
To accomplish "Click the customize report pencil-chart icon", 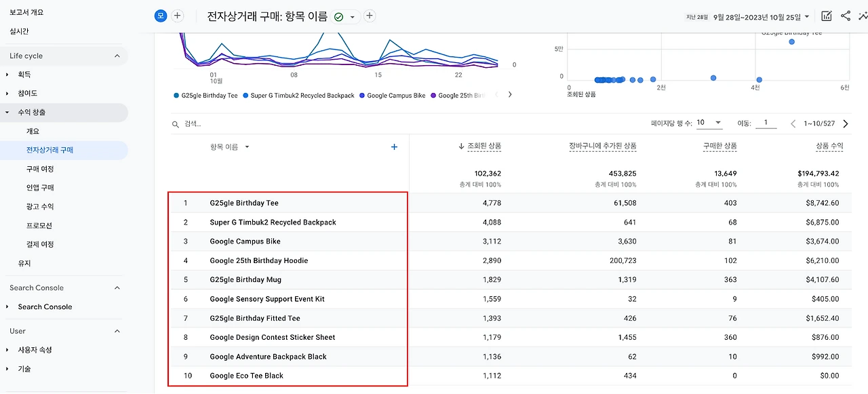I will pos(827,16).
